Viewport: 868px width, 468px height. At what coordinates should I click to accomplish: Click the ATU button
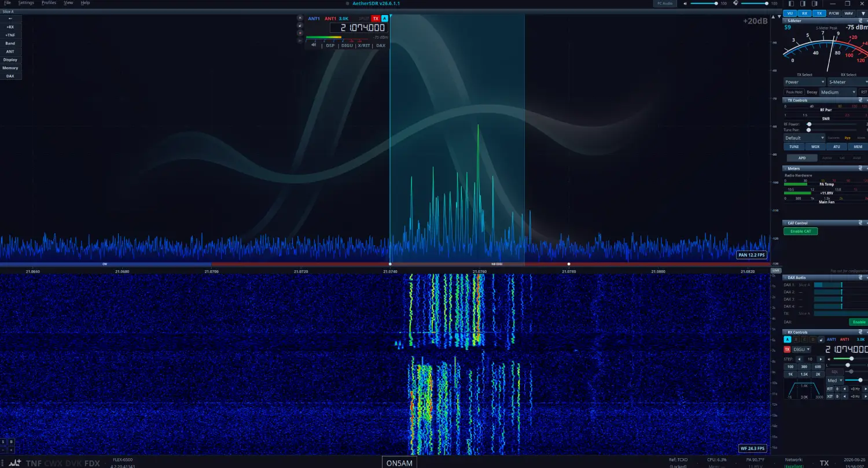click(837, 147)
